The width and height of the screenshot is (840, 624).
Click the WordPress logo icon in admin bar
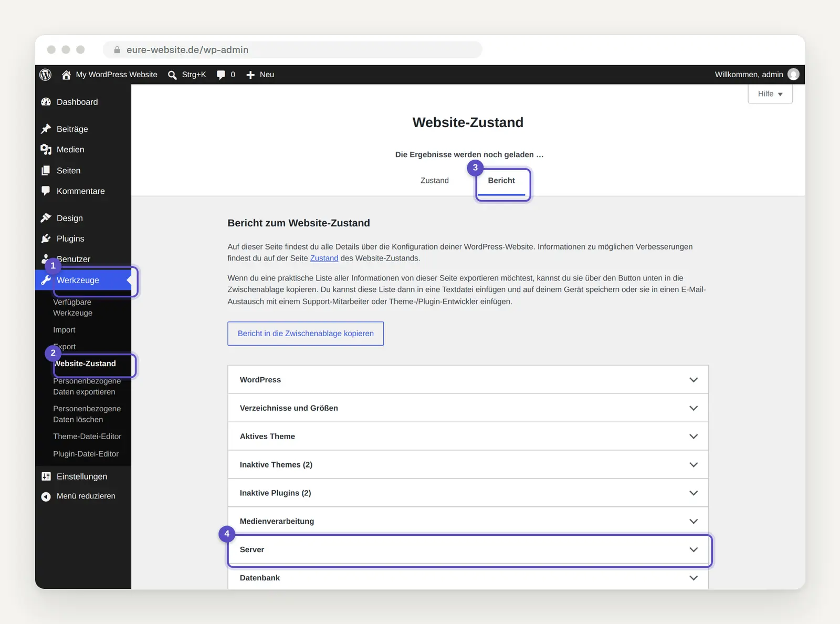[x=46, y=75]
